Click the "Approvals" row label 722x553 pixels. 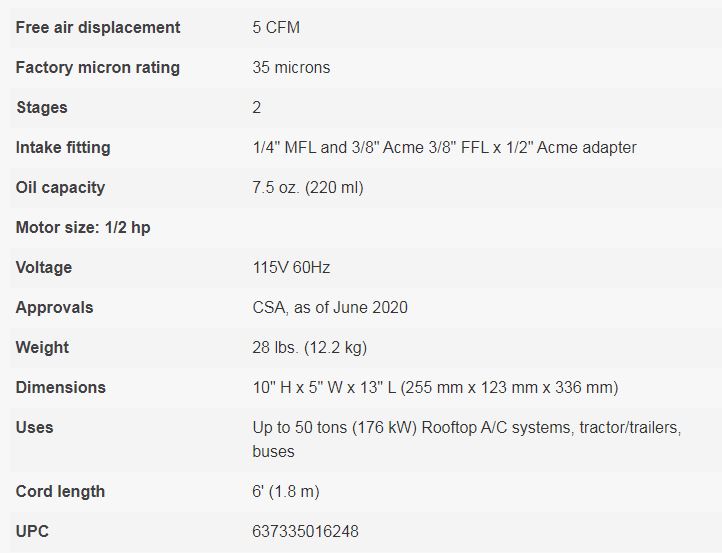coord(54,307)
